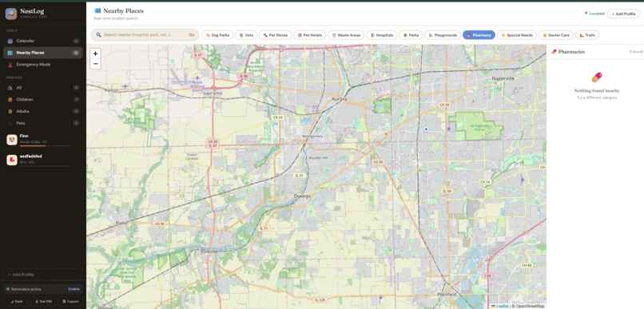Viewport: 644px width, 309px height.
Task: Zoom in on the map
Action: tap(95, 53)
